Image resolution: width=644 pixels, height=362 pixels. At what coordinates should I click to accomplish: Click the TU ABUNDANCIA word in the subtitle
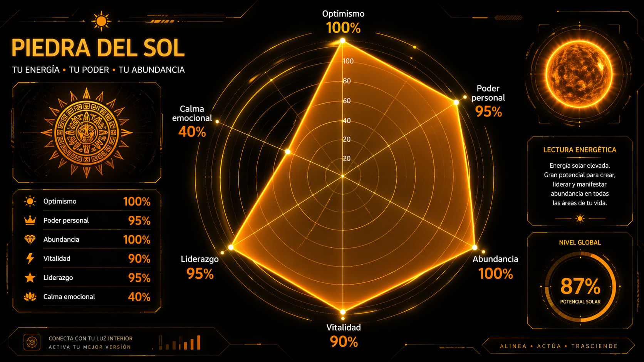pos(152,70)
